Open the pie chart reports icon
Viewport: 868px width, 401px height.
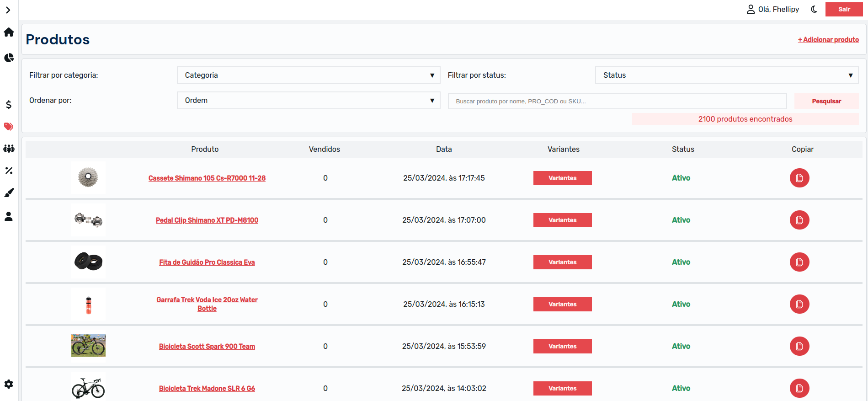9,58
